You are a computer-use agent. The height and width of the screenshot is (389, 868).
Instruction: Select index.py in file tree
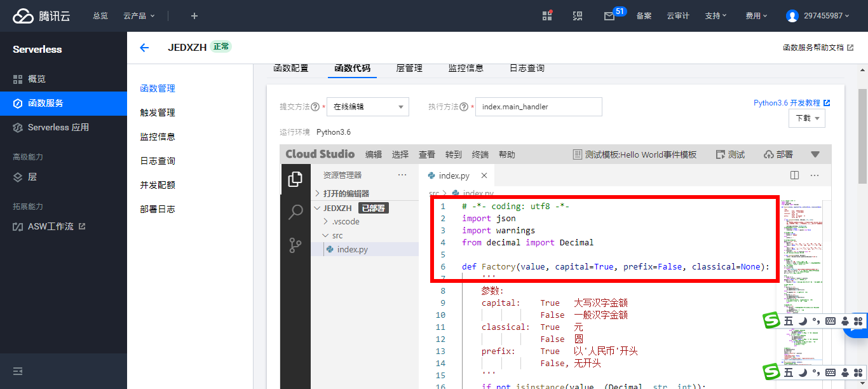pyautogui.click(x=365, y=250)
